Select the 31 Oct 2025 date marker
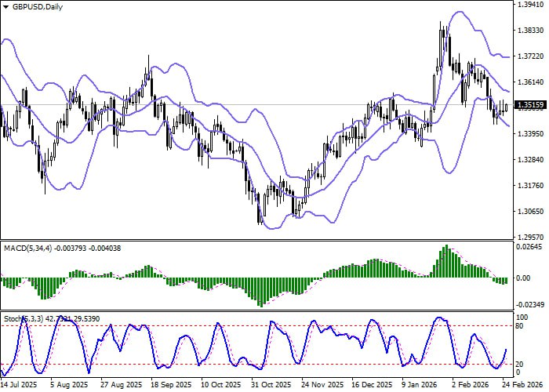The width and height of the screenshot is (549, 392). [265, 386]
